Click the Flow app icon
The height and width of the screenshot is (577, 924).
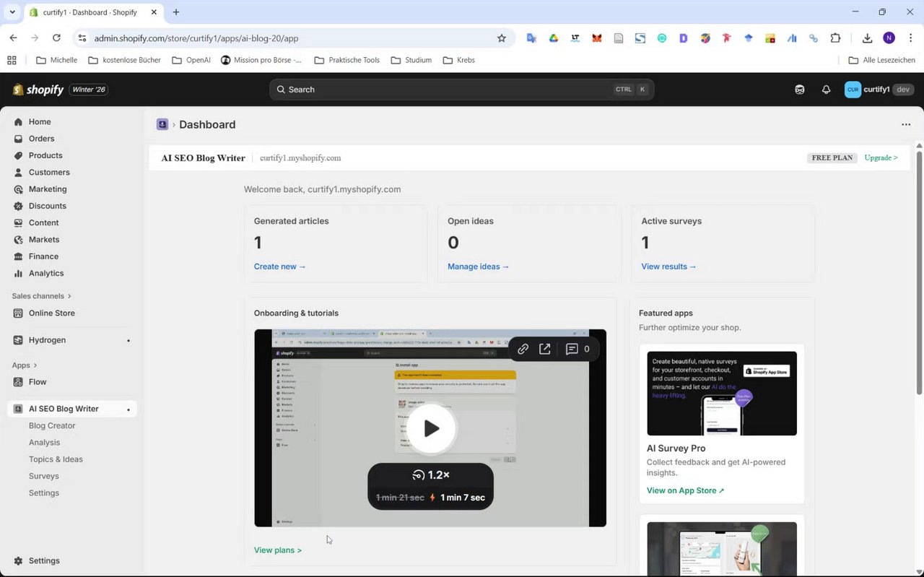click(x=18, y=382)
